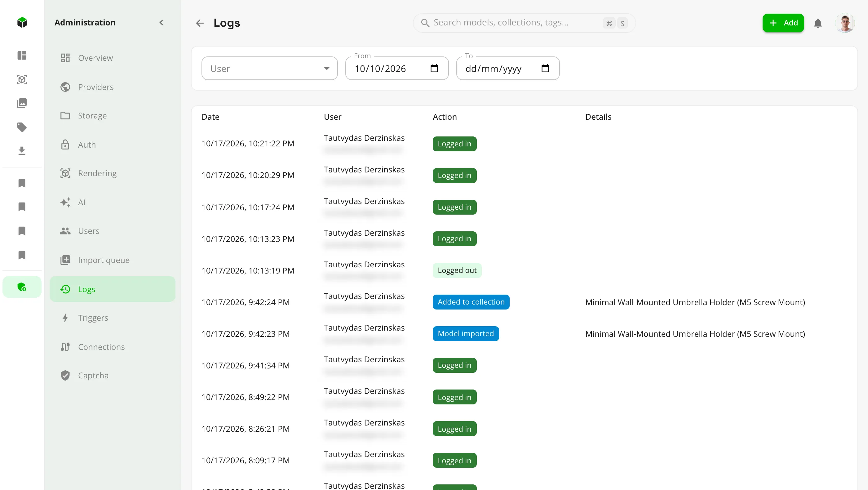Screen dimensions: 868x490
Task: Open the notifications bell
Action: 818,23
